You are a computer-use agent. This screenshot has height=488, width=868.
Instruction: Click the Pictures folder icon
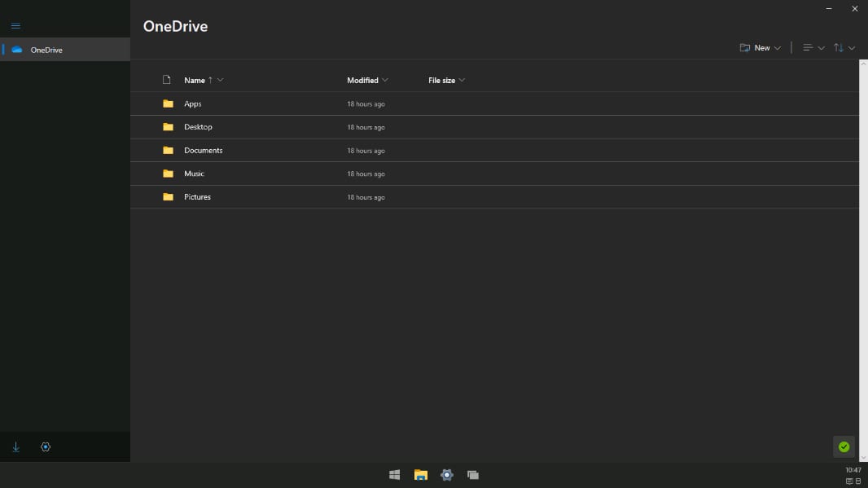coord(169,196)
